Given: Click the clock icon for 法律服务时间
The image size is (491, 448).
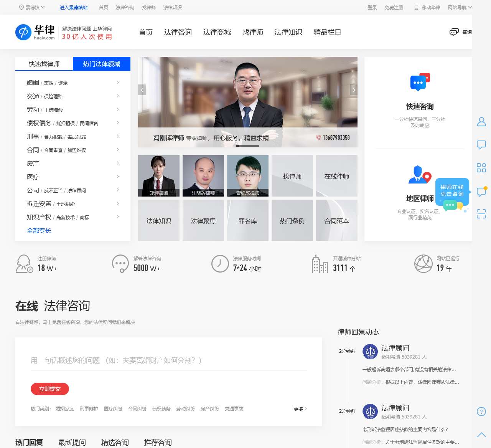Looking at the screenshot, I should pyautogui.click(x=220, y=264).
